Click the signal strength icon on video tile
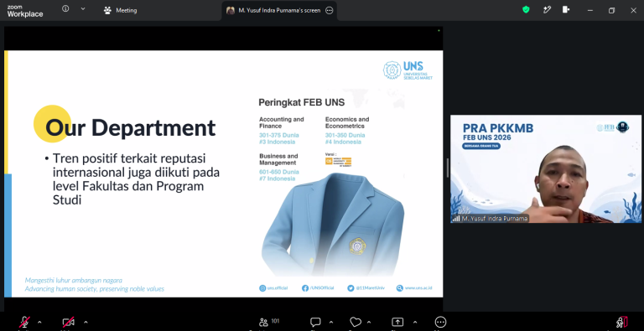Image resolution: width=644 pixels, height=331 pixels. 456,219
